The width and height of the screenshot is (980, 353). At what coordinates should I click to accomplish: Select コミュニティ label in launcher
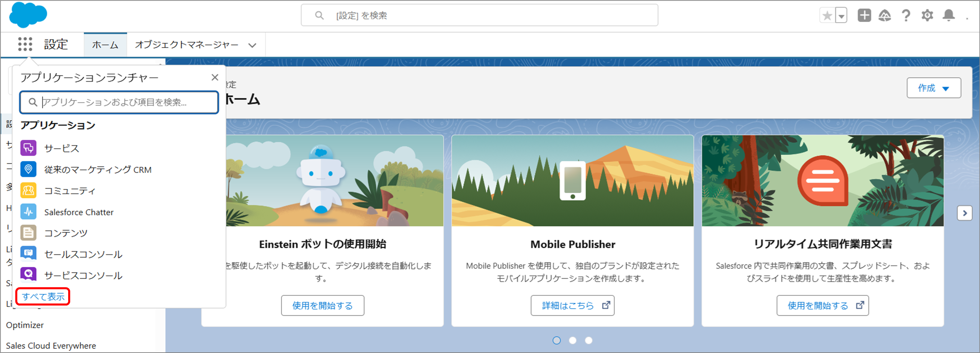click(x=70, y=191)
